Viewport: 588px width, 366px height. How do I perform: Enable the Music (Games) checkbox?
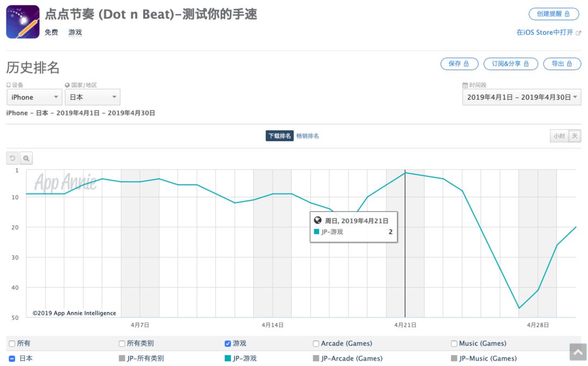pos(454,344)
